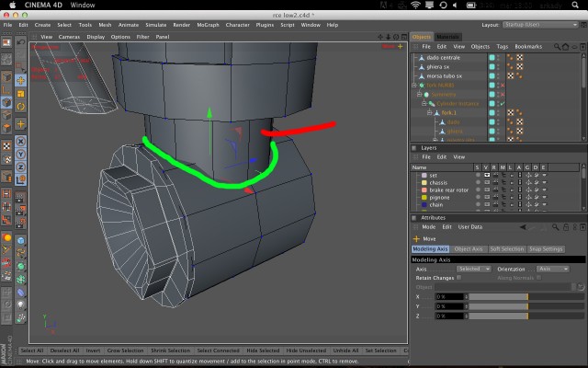Viewport: 588px width, 368px height.
Task: Click the Grow Selection button
Action: click(x=125, y=351)
